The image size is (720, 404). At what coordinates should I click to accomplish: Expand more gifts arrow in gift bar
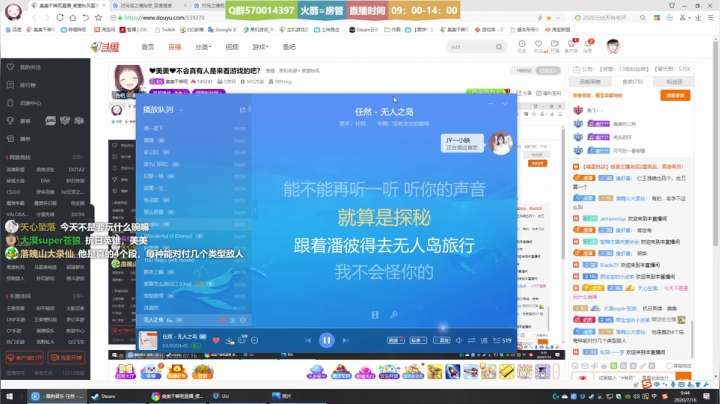(x=556, y=371)
